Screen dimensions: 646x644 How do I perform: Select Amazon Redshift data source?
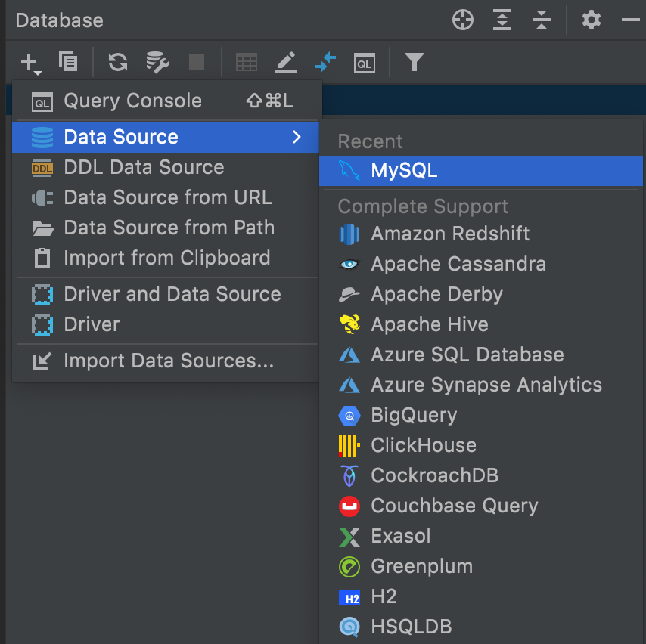point(481,234)
